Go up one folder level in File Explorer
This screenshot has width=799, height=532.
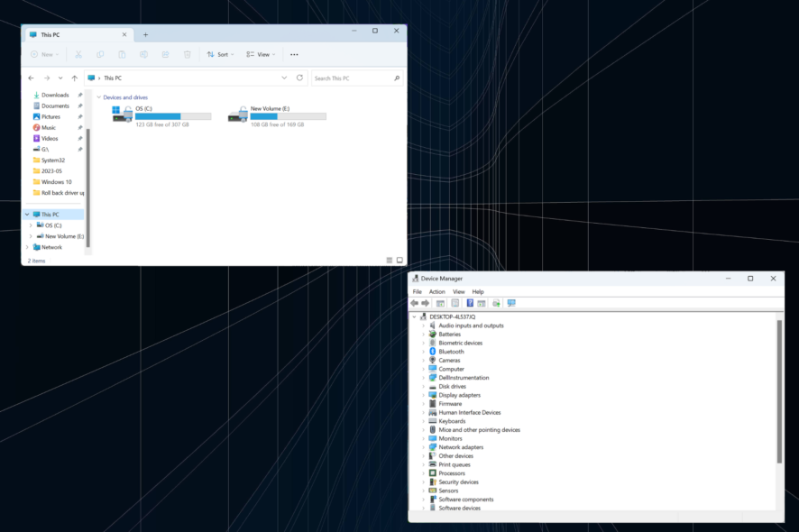pyautogui.click(x=75, y=78)
